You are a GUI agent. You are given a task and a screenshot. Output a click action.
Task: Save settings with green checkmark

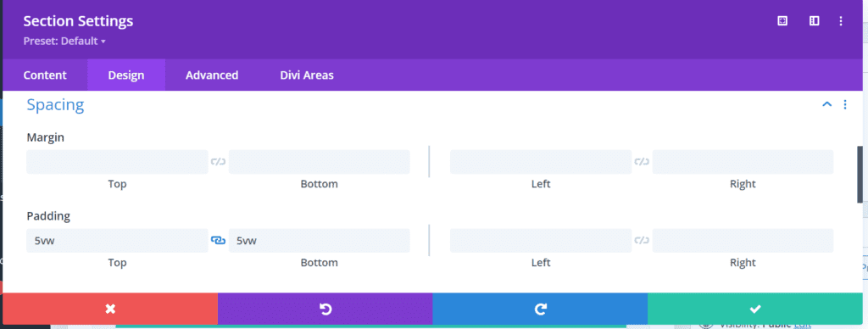[x=754, y=309]
